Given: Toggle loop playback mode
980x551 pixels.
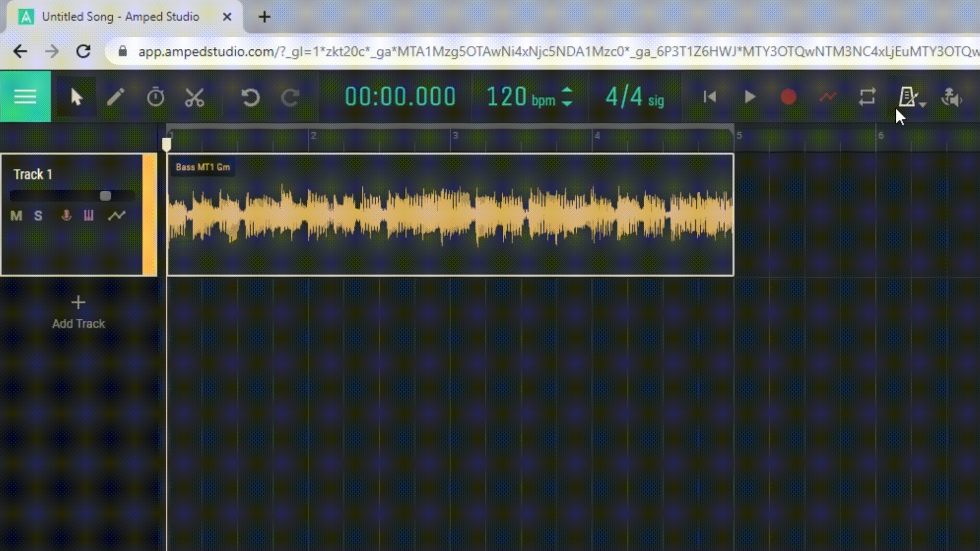Looking at the screenshot, I should pyautogui.click(x=867, y=97).
